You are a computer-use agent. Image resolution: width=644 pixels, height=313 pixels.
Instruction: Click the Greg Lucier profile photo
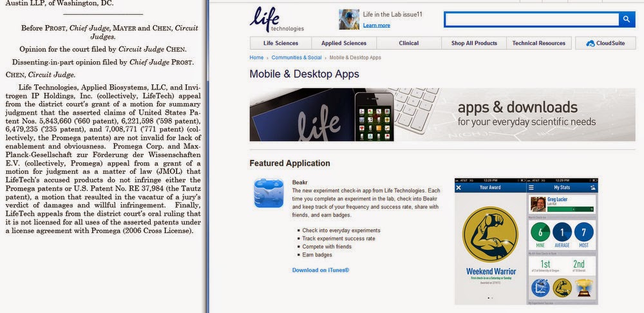click(538, 204)
